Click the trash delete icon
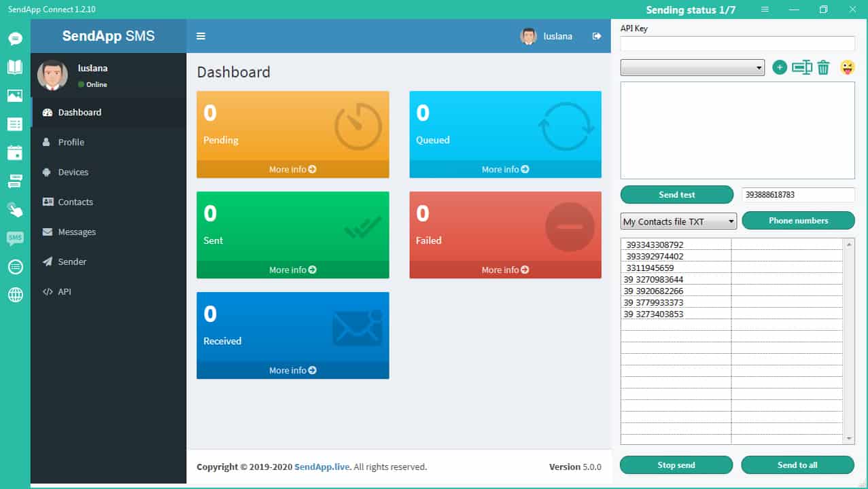The height and width of the screenshot is (489, 868). [x=823, y=67]
